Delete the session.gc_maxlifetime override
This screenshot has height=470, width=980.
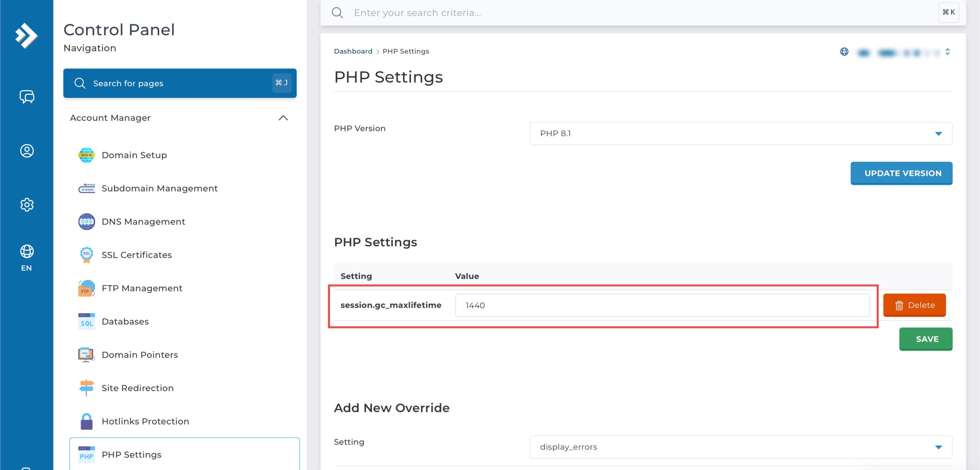(914, 305)
